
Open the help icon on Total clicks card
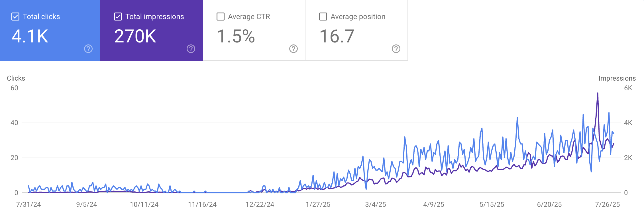pyautogui.click(x=88, y=49)
